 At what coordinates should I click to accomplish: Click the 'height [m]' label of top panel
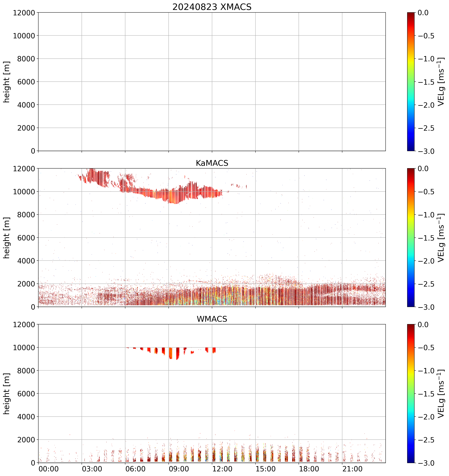click(x=7, y=82)
